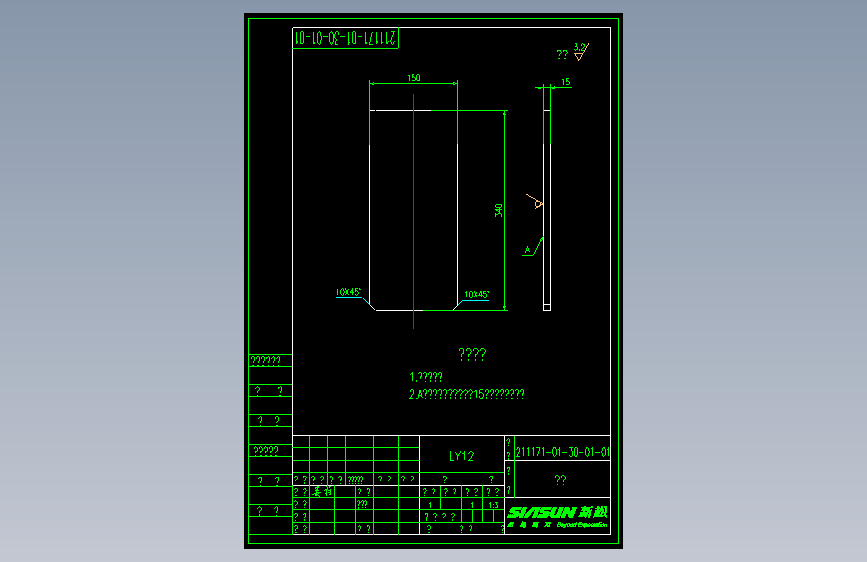Click the 3.2 surface roughness symbol
867x562 pixels.
click(x=581, y=51)
